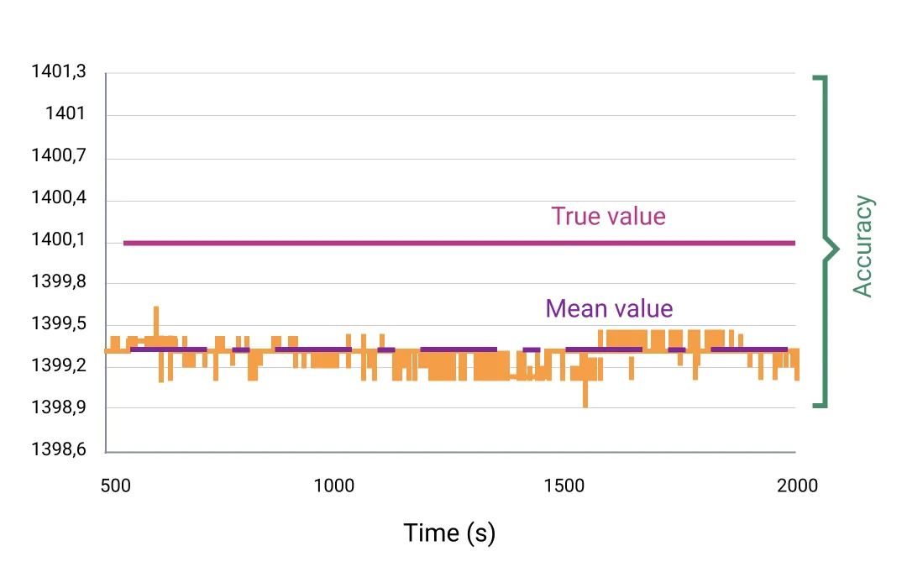Click the 1400,4 y-axis label

point(59,197)
